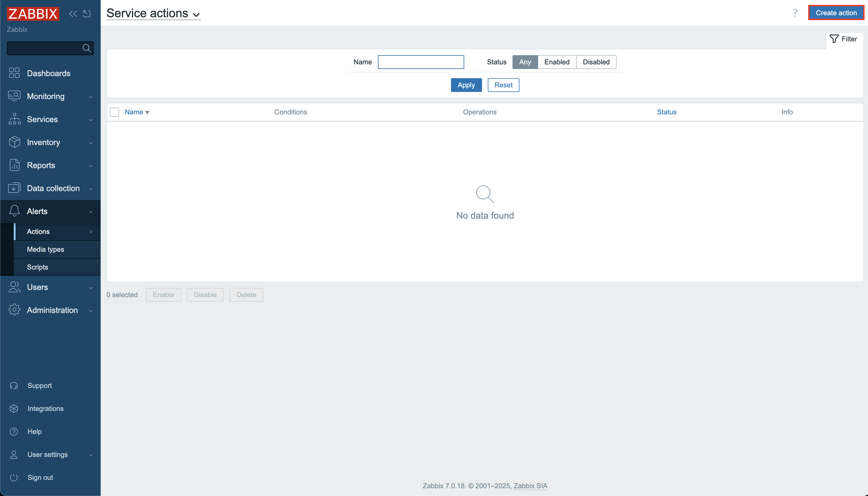Click the Integrations cube icon
The width and height of the screenshot is (868, 496).
pos(14,408)
